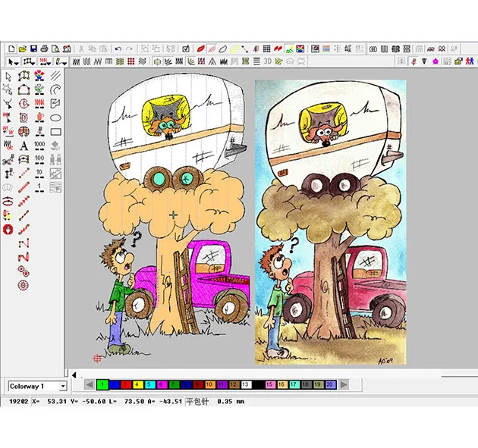Screen dimensions: 478x448
Task: Click the palette left scroll arrow
Action: (90, 384)
